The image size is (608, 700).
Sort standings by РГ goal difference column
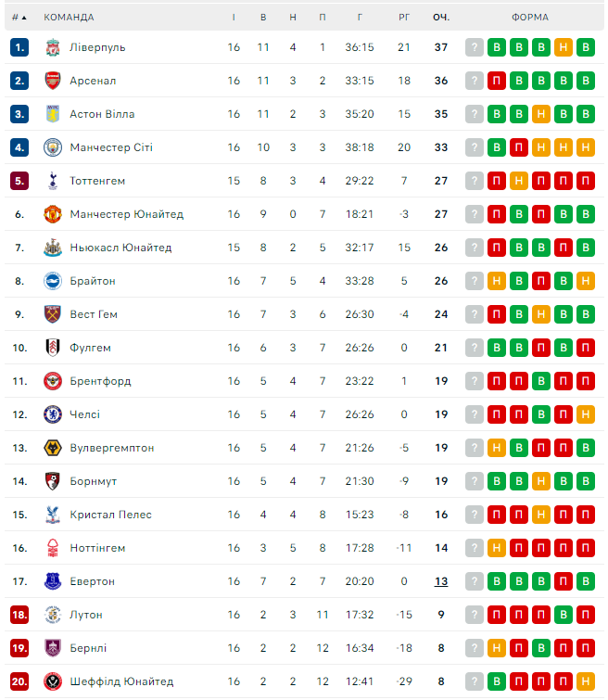point(404,18)
